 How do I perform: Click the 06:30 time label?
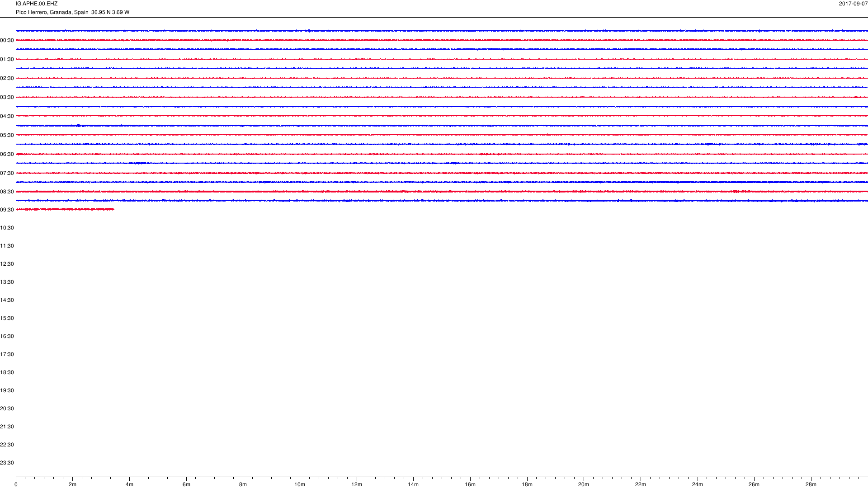tap(7, 155)
